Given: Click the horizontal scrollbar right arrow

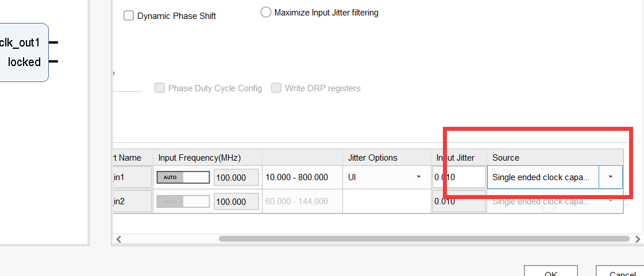Looking at the screenshot, I should [x=637, y=239].
